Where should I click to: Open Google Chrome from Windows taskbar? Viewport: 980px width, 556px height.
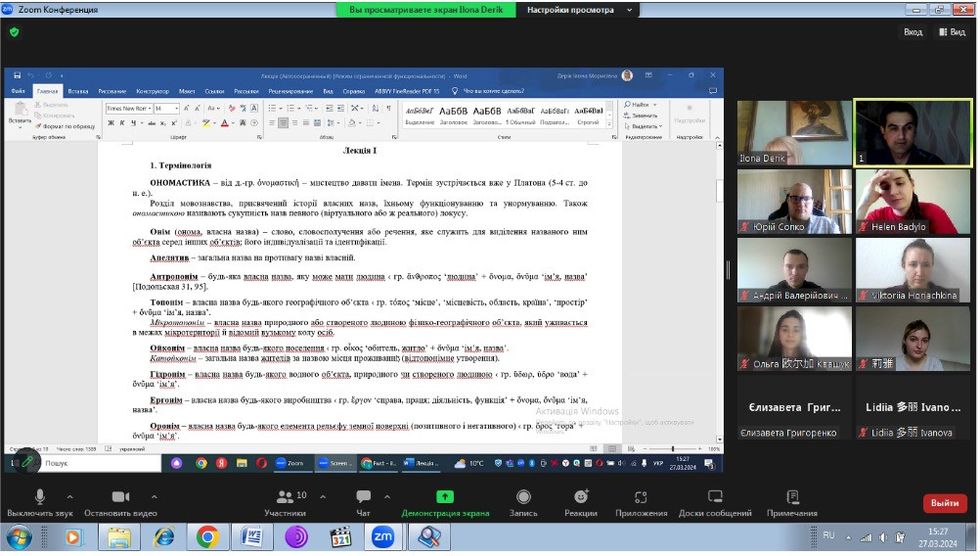(x=206, y=536)
